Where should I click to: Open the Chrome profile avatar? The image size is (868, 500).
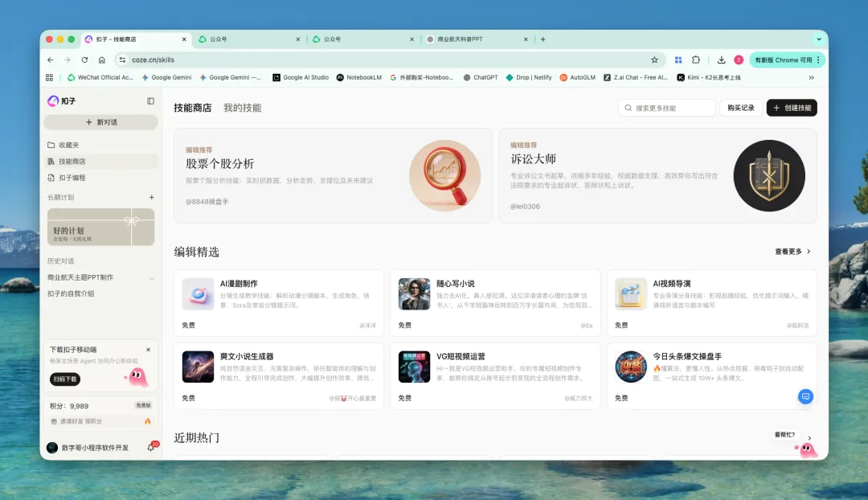pyautogui.click(x=739, y=59)
